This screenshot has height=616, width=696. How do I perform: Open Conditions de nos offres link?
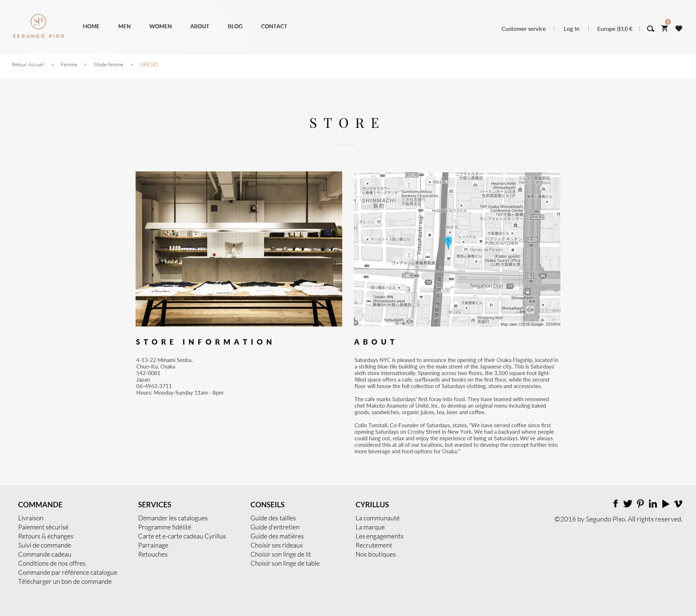tap(52, 563)
